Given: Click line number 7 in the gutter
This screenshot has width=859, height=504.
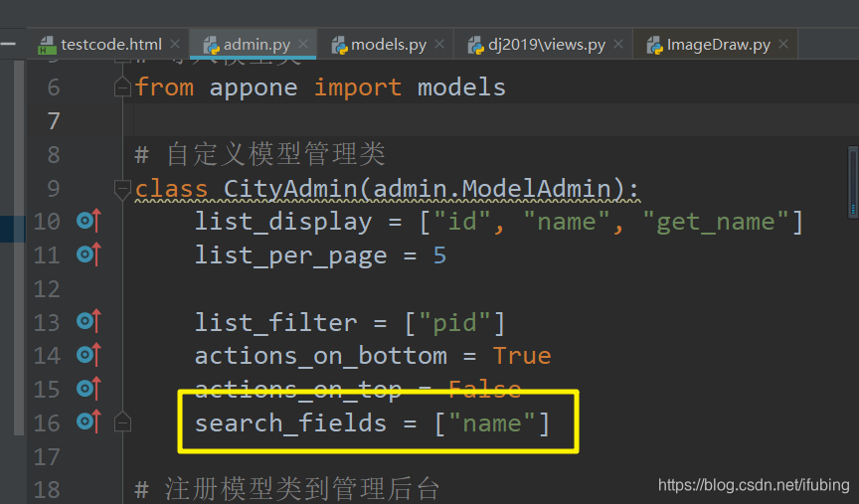Looking at the screenshot, I should tap(54, 121).
